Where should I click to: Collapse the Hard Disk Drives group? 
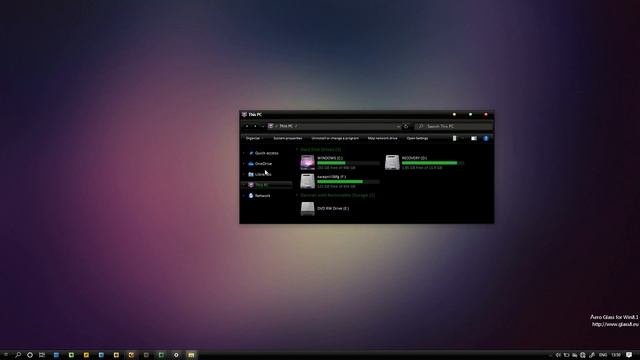click(297, 150)
